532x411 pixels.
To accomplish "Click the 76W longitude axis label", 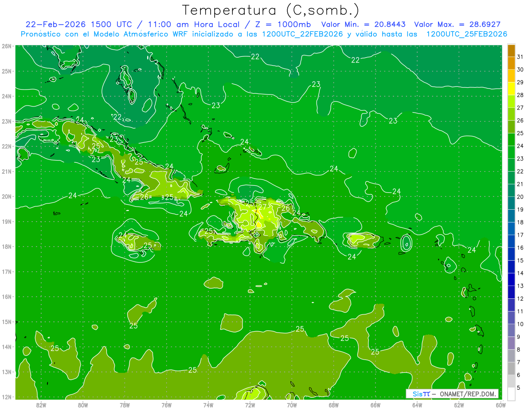I will tap(167, 405).
